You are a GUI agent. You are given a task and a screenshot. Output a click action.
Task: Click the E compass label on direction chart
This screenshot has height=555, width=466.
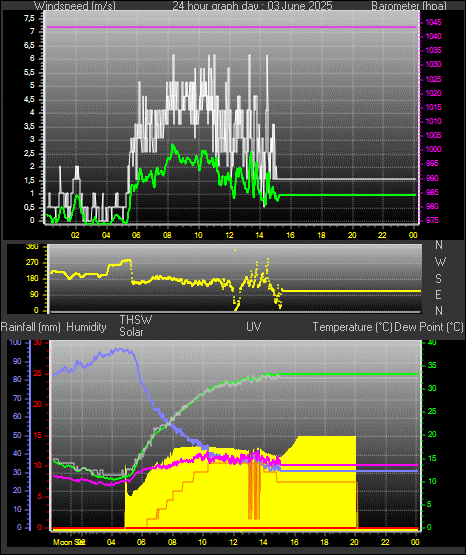(x=438, y=295)
